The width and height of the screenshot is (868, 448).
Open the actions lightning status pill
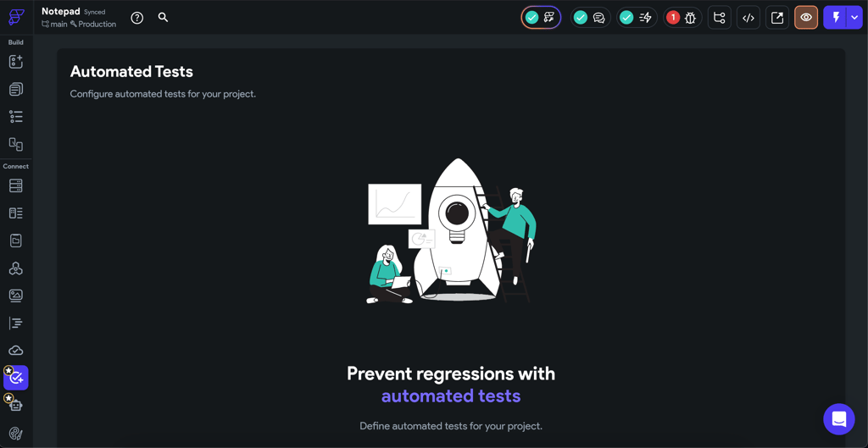[637, 18]
